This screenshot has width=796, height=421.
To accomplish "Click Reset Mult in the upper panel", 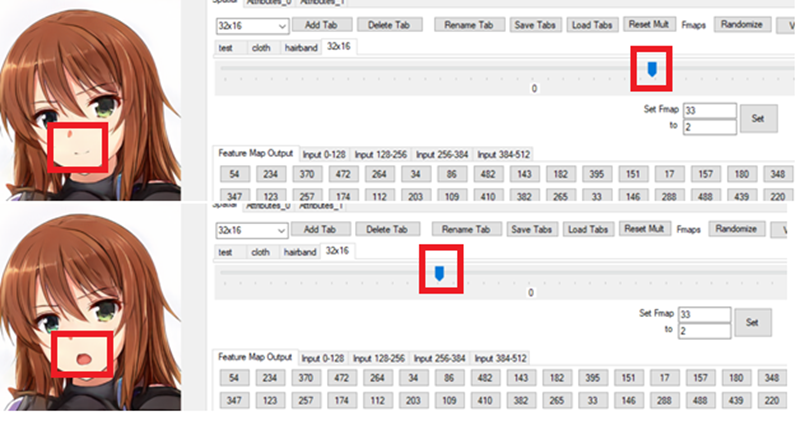I will pyautogui.click(x=649, y=24).
